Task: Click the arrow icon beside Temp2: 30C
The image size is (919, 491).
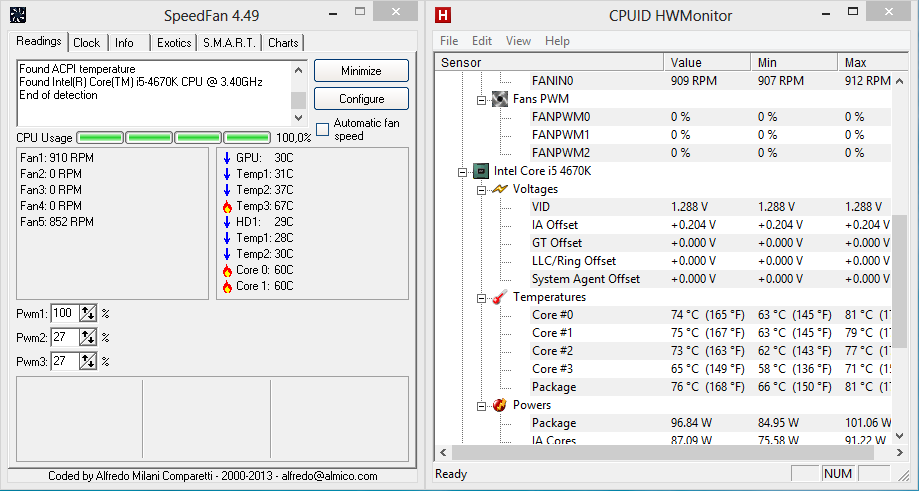Action: (227, 254)
